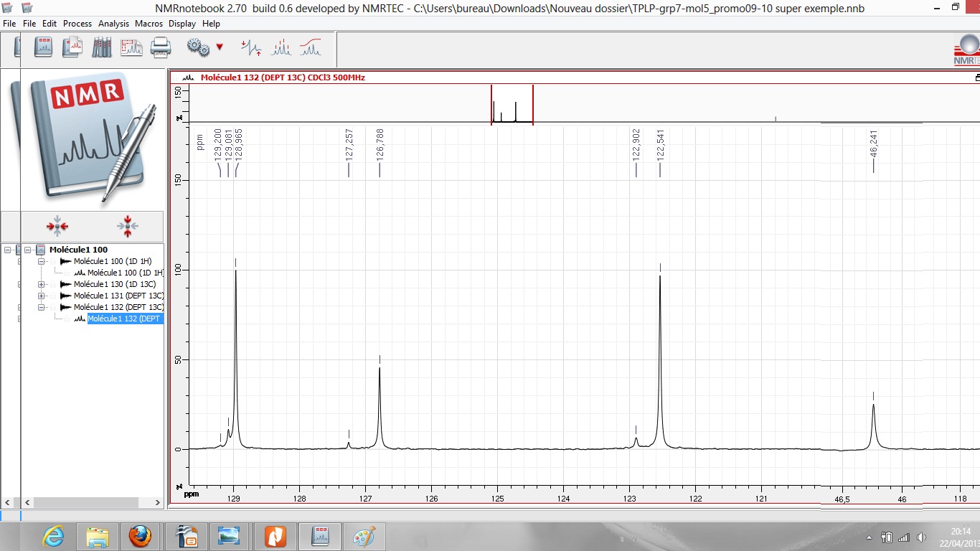Select the integration curve tool icon
Image resolution: width=980 pixels, height=551 pixels.
(310, 48)
